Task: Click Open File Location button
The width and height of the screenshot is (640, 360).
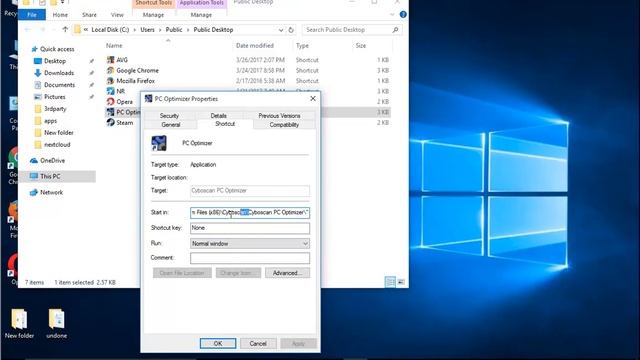Action: point(182,273)
